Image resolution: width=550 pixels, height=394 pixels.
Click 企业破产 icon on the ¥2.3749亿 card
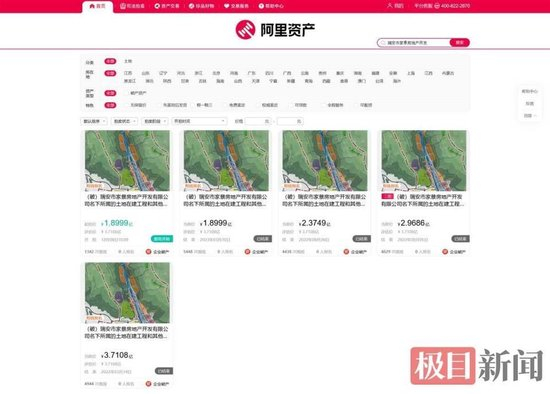click(346, 252)
